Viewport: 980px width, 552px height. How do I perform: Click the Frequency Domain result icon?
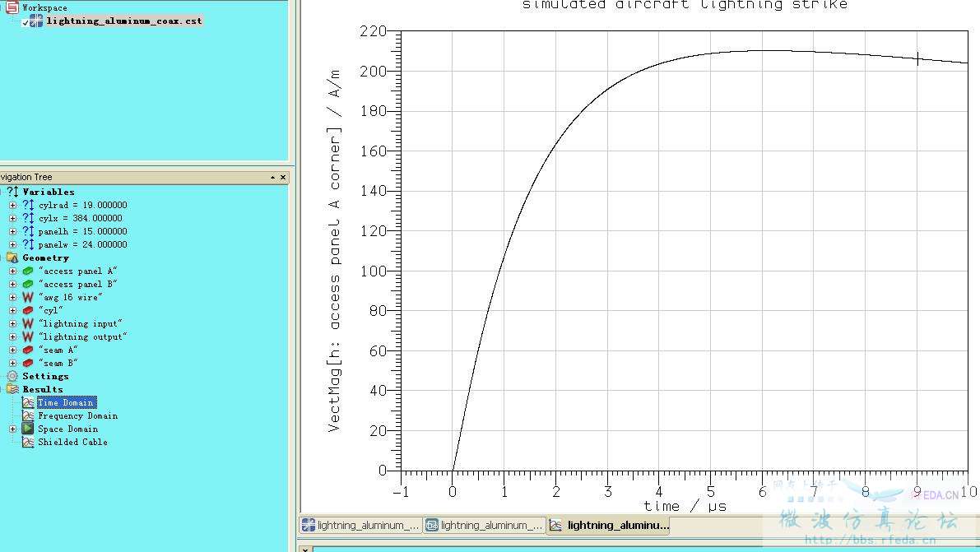pos(28,415)
